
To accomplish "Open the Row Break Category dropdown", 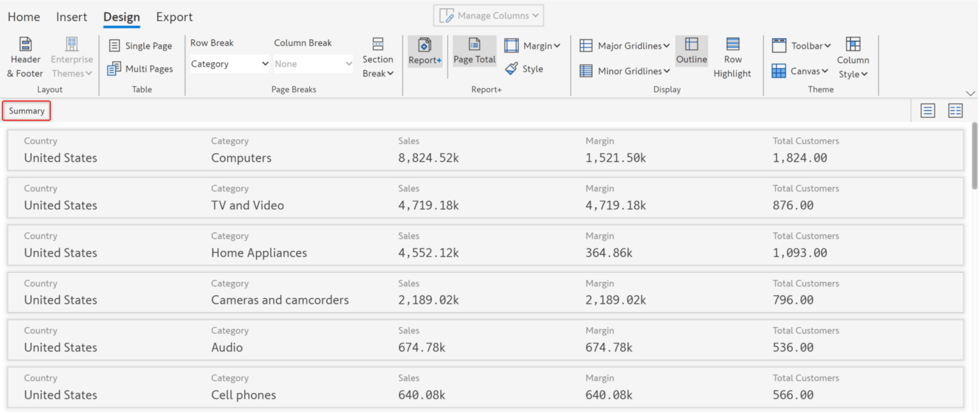I will click(230, 64).
